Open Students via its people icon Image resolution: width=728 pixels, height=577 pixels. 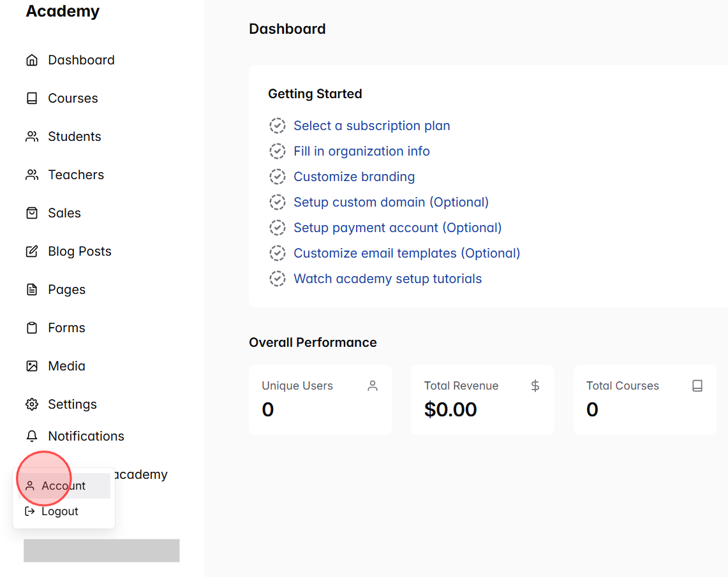(32, 136)
